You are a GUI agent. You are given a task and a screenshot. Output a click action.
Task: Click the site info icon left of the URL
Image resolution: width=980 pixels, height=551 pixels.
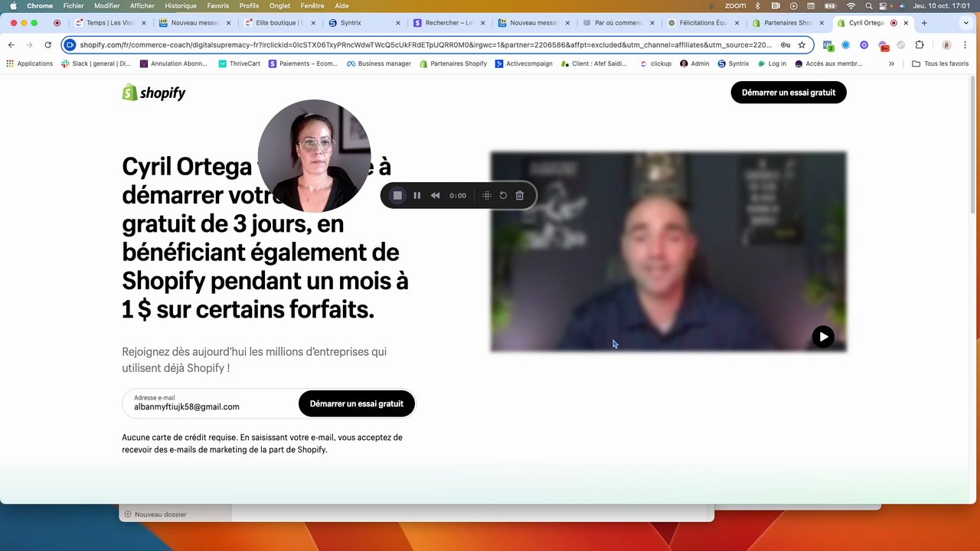70,44
